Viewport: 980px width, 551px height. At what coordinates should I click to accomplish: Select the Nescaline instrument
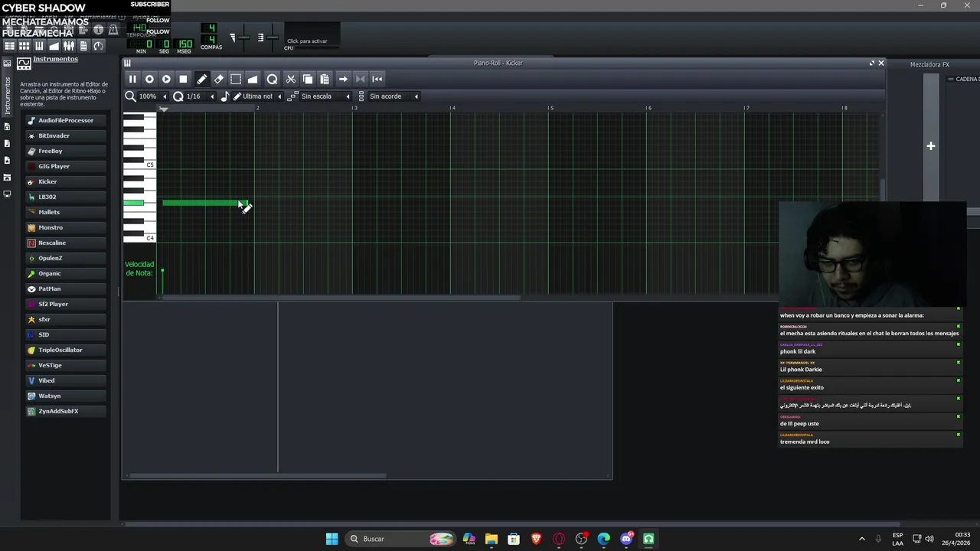[x=67, y=243]
